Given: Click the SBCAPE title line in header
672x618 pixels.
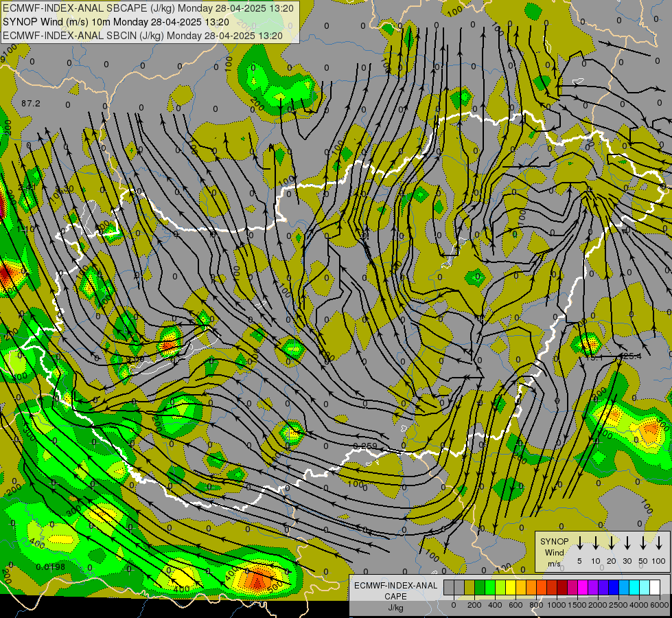Looking at the screenshot, I should pos(148,8).
